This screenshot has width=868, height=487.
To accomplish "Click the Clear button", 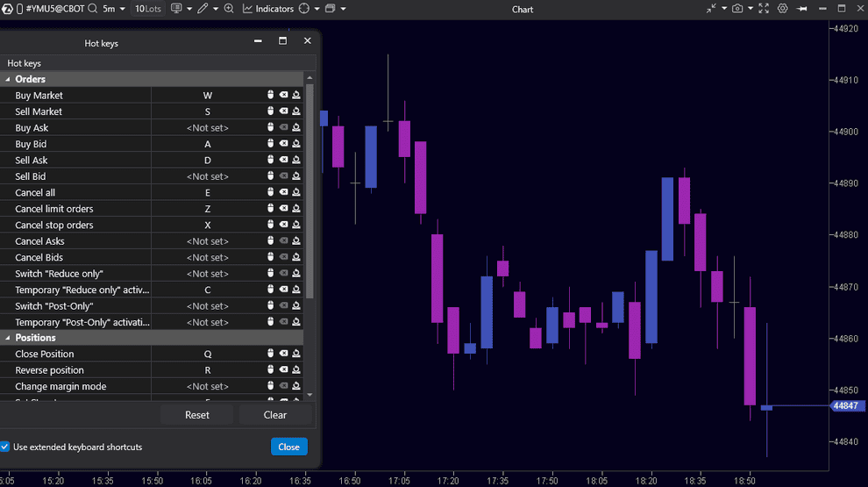I will [x=275, y=415].
